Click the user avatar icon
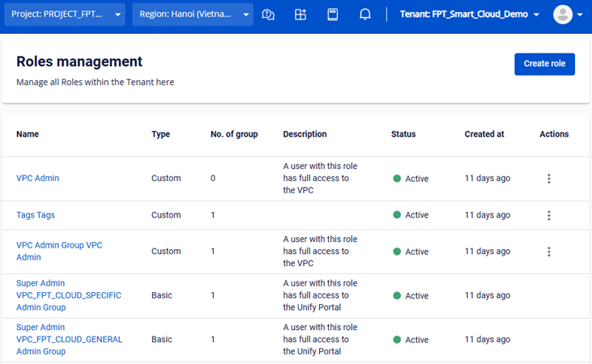592x364 pixels. (x=562, y=15)
